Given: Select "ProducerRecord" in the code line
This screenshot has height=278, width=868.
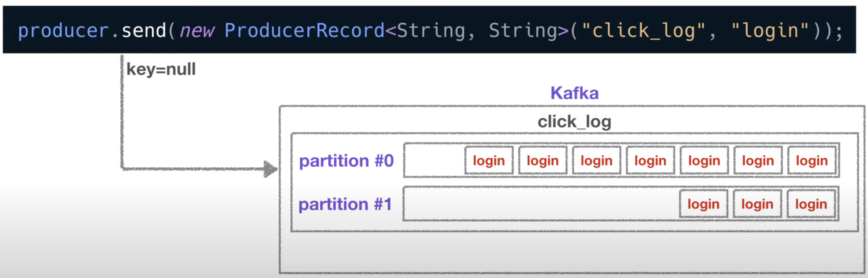Looking at the screenshot, I should coord(305,30).
